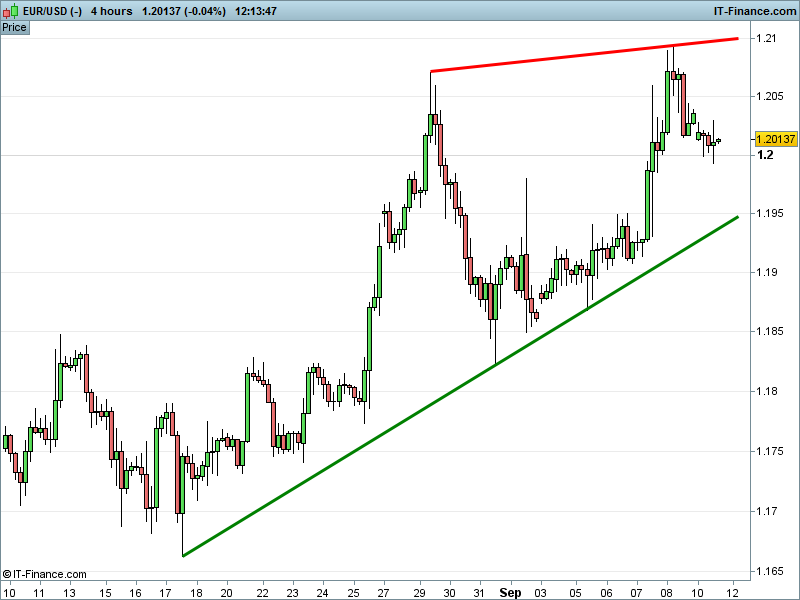Click the 1.195 price axis label
The width and height of the screenshot is (800, 600).
point(769,213)
